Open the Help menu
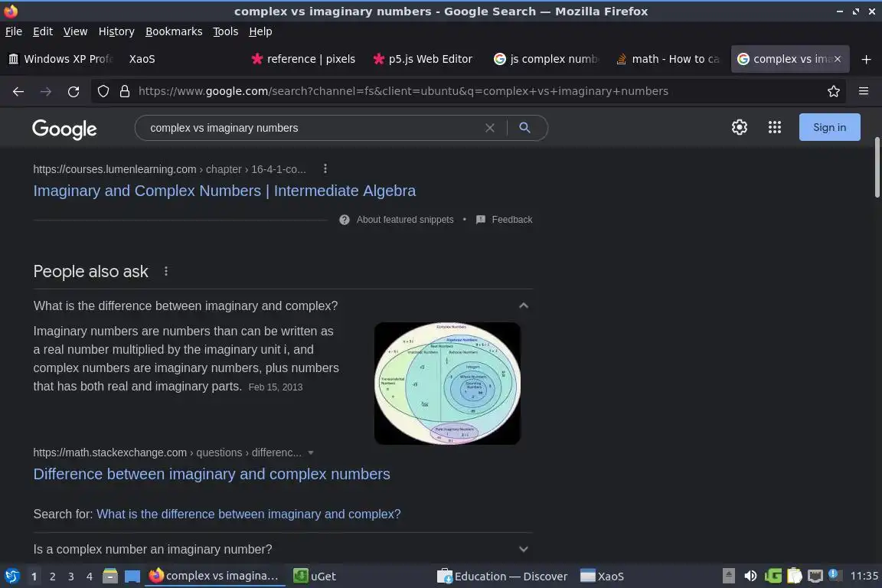Viewport: 882px width, 588px height. click(260, 31)
